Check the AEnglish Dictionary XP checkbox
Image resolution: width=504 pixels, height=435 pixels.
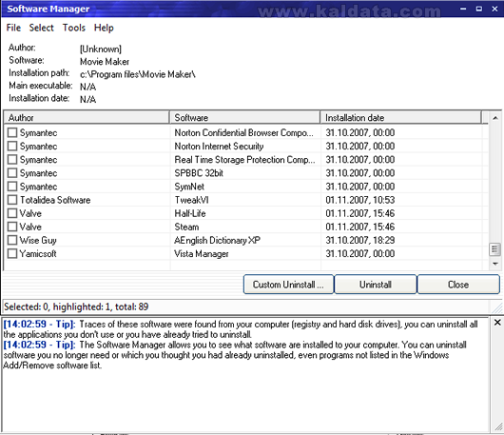click(x=12, y=240)
